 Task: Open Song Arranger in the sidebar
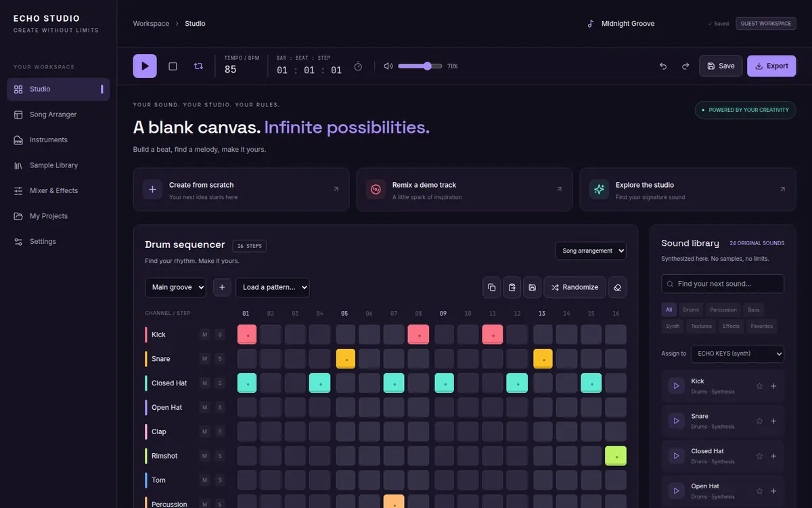pos(58,114)
